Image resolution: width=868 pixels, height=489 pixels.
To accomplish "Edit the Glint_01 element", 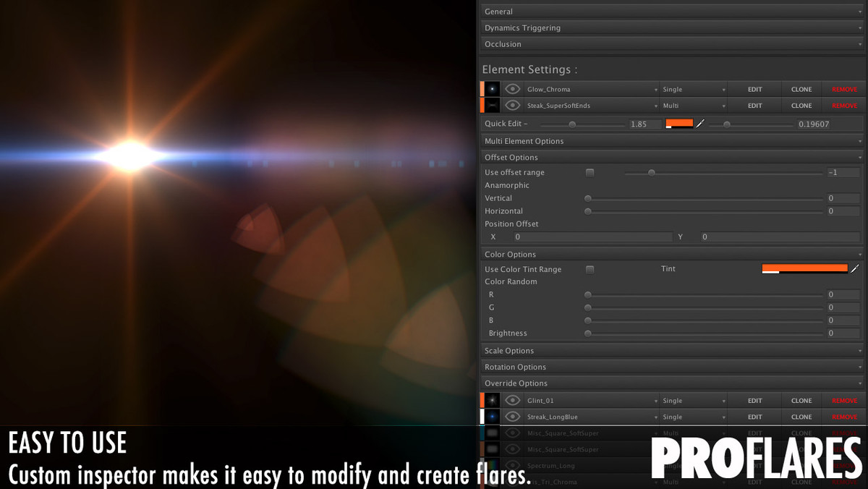I will tap(755, 400).
